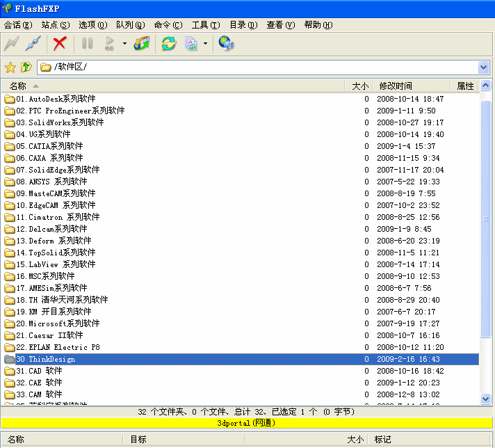The height and width of the screenshot is (448, 495).
Task: Click the refresh directory icon
Action: 169,43
